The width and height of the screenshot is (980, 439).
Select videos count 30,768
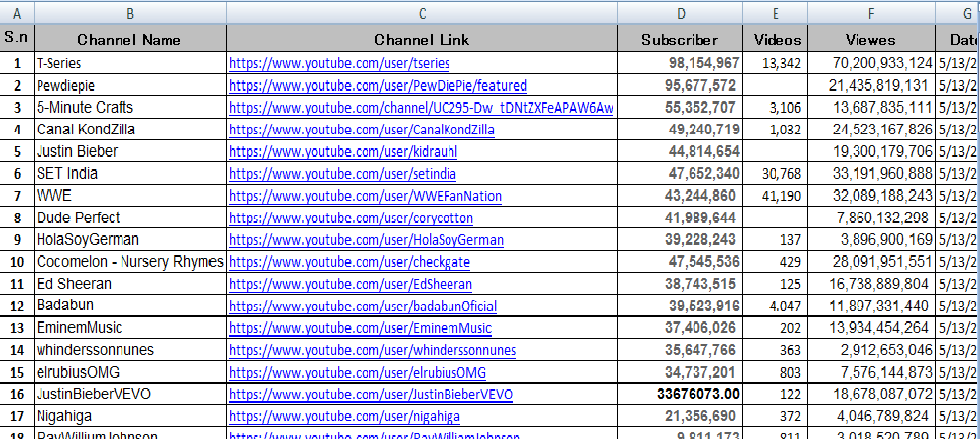pos(776,173)
